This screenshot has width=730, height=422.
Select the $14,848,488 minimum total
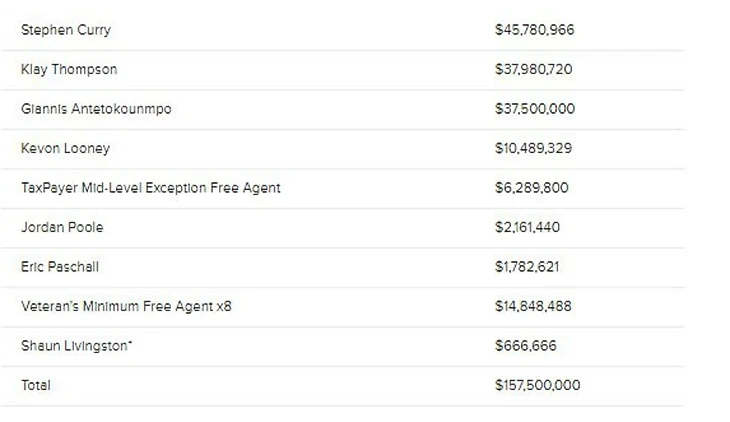coord(533,306)
